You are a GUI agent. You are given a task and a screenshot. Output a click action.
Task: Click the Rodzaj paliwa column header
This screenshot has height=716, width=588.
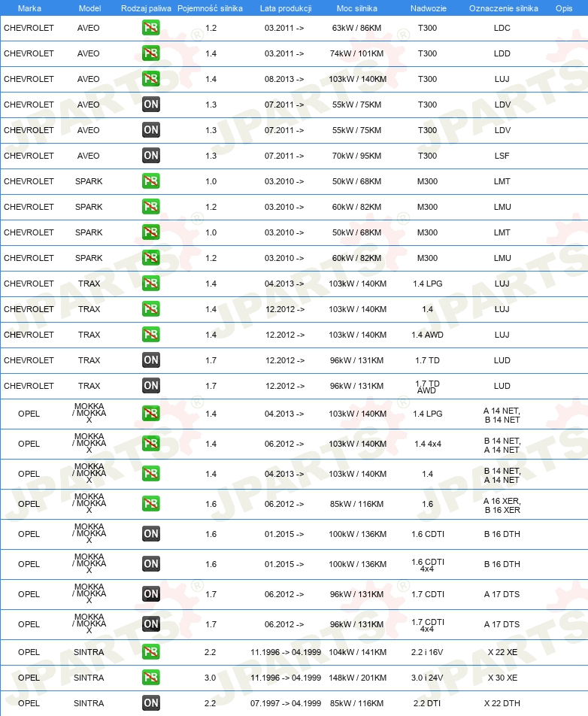point(146,8)
